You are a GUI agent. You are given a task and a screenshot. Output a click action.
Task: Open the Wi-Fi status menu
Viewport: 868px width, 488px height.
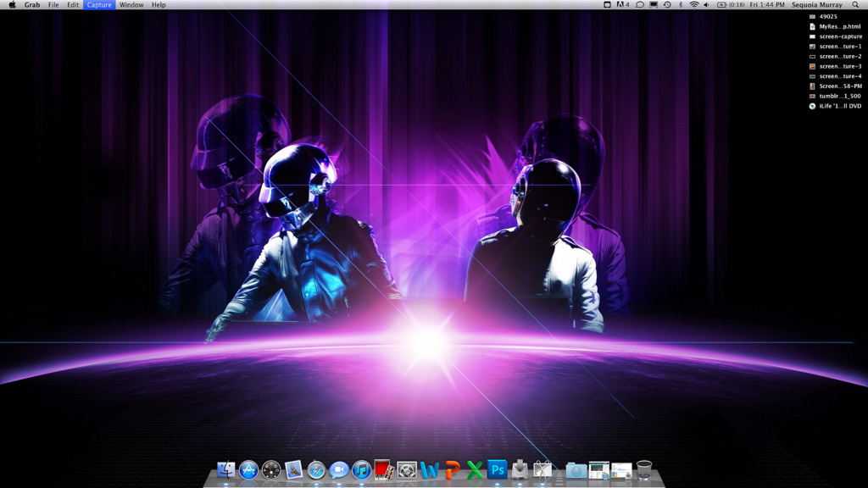coord(693,4)
